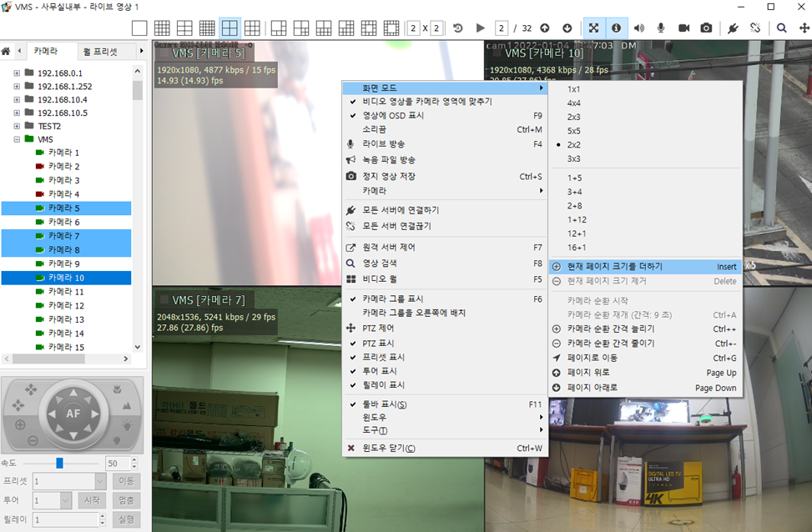The width and height of the screenshot is (812, 532).
Task: Select the 4x4 screen mode option
Action: 574,103
